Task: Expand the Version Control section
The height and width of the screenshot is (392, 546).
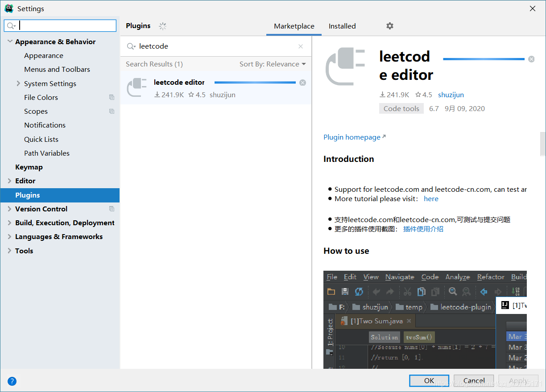Action: pyautogui.click(x=10, y=209)
